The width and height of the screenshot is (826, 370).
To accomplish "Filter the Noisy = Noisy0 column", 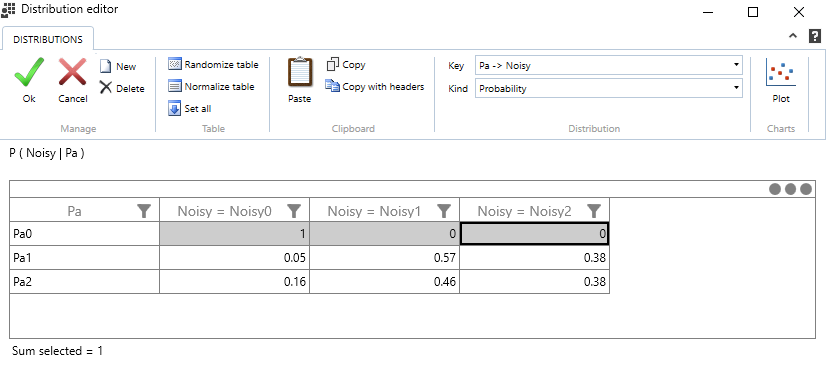I will [x=294, y=211].
